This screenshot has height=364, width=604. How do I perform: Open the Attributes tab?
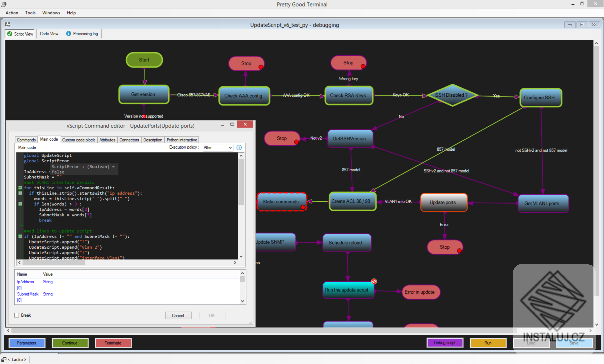pos(107,140)
